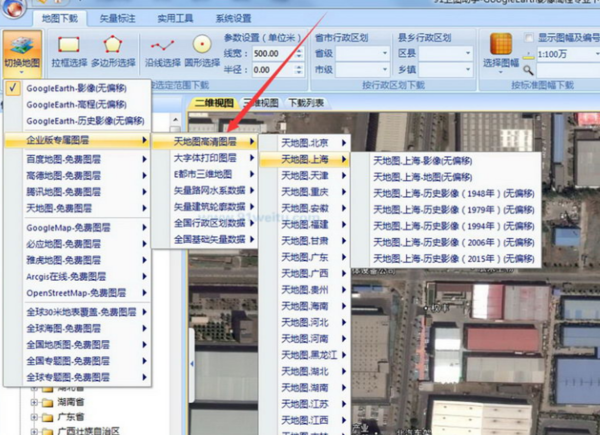The image size is (600, 435).
Task: Open the 全球海图-免费图层 submenu
Action: 78,328
